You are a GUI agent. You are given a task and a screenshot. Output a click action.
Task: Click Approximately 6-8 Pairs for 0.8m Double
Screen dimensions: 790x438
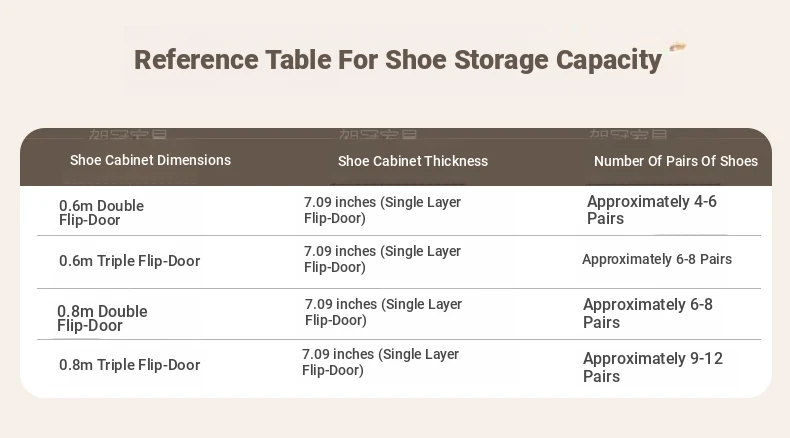click(648, 314)
